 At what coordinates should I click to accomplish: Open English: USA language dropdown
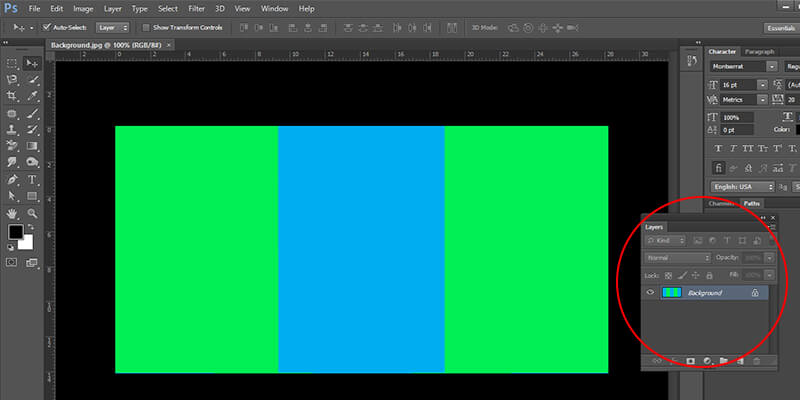pos(743,187)
